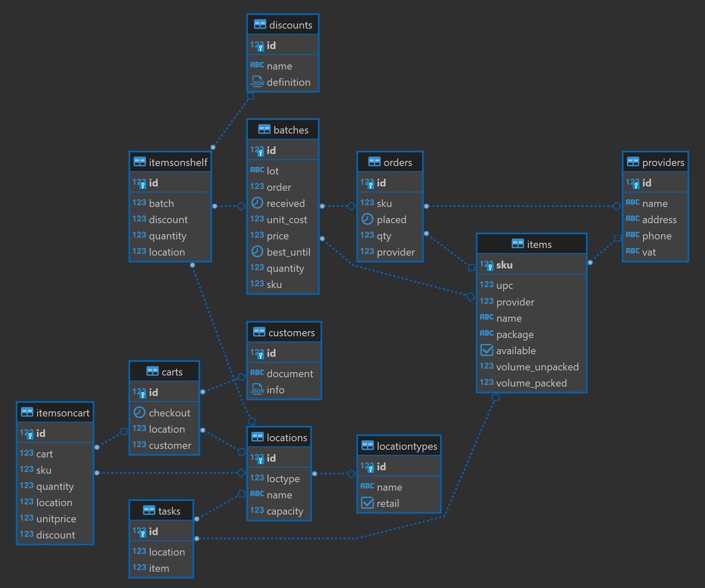Select the provider column in orders
The width and height of the screenshot is (705, 588).
pyautogui.click(x=390, y=252)
